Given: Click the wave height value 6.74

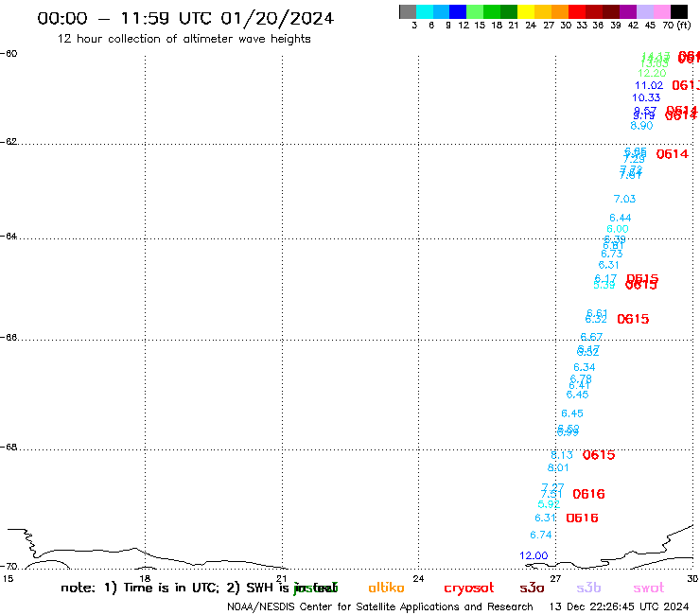Looking at the screenshot, I should point(541,535).
